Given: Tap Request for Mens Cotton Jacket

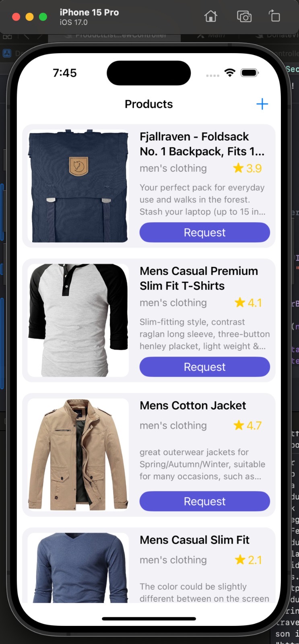Looking at the screenshot, I should [204, 501].
